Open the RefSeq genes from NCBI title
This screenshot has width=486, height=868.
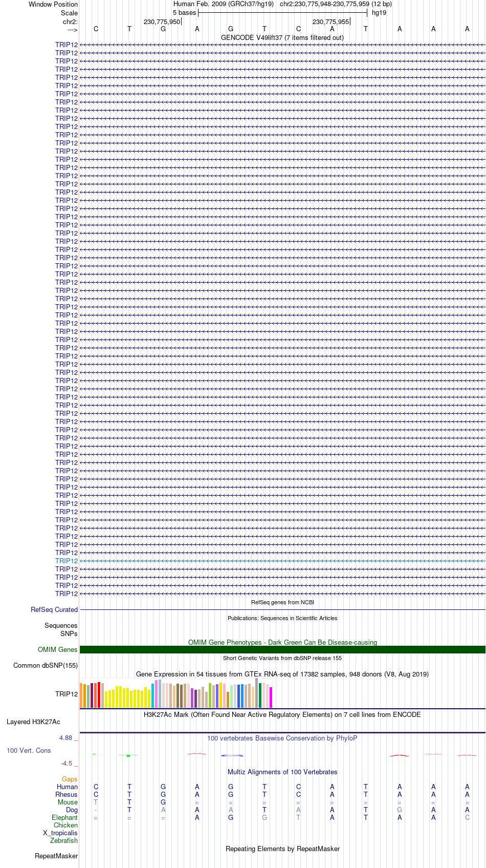(282, 602)
